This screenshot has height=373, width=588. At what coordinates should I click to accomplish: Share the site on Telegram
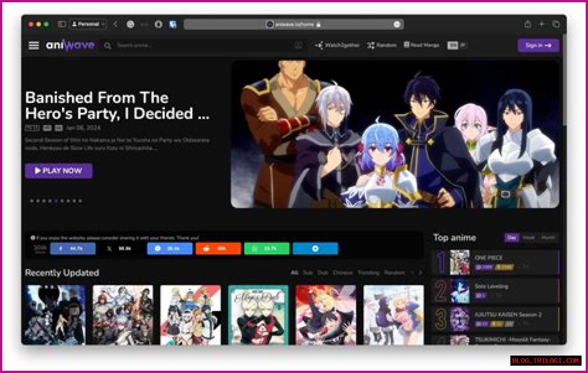tap(315, 249)
